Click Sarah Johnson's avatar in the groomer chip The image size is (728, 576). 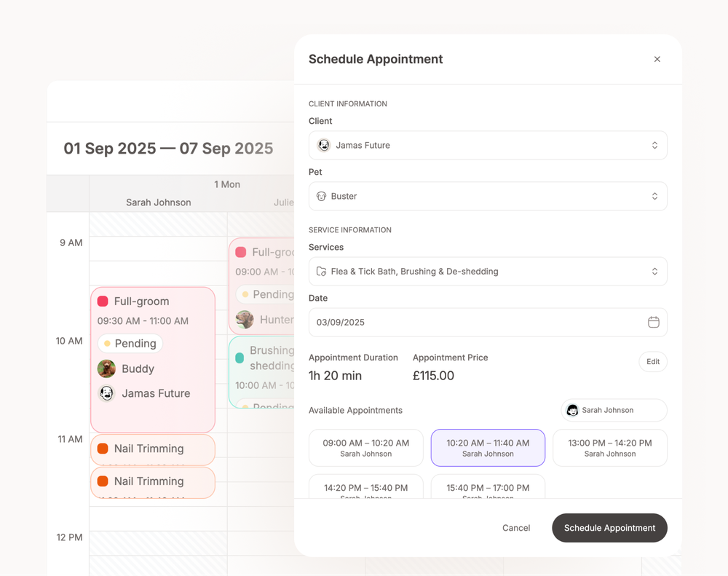573,410
